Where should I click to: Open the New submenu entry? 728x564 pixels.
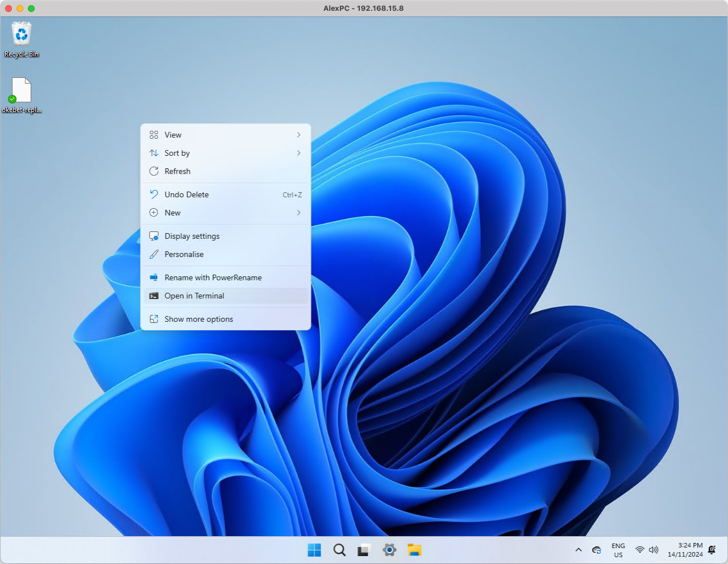pyautogui.click(x=226, y=213)
